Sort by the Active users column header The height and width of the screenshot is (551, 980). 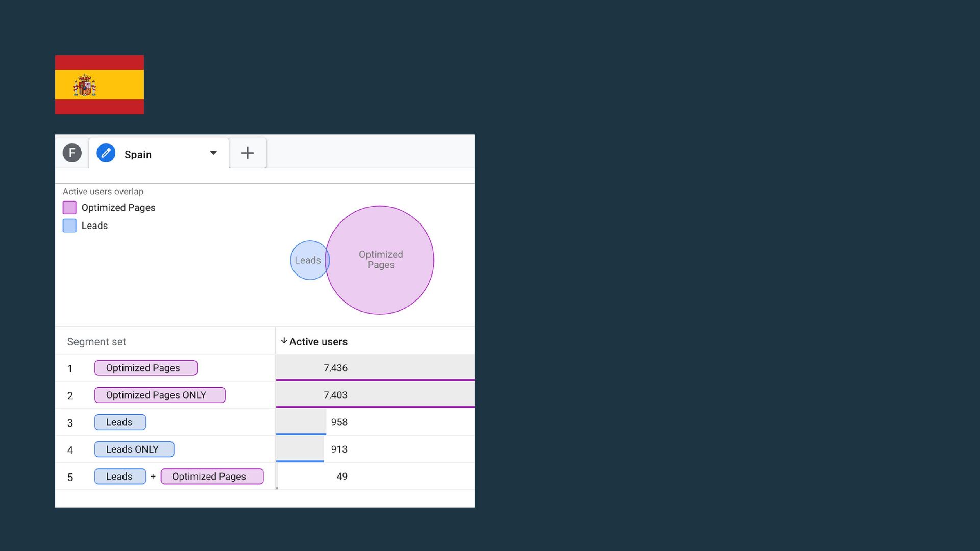click(318, 342)
